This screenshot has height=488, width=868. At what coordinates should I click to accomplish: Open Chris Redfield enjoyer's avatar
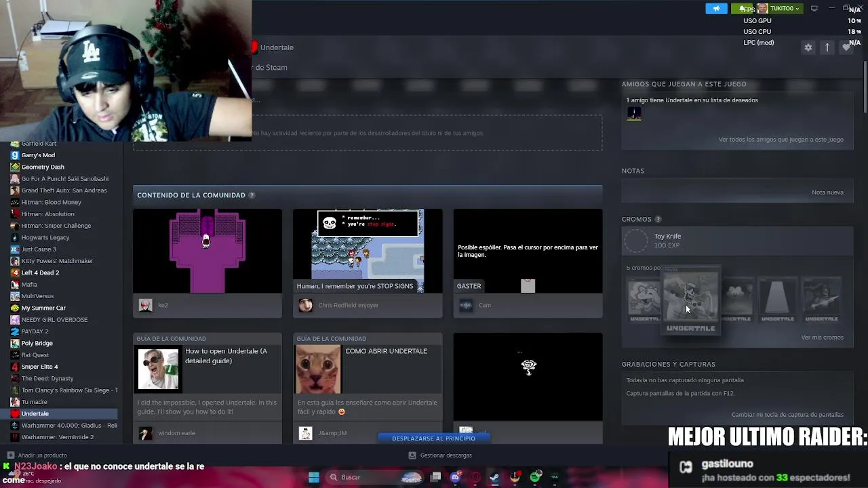tap(305, 306)
